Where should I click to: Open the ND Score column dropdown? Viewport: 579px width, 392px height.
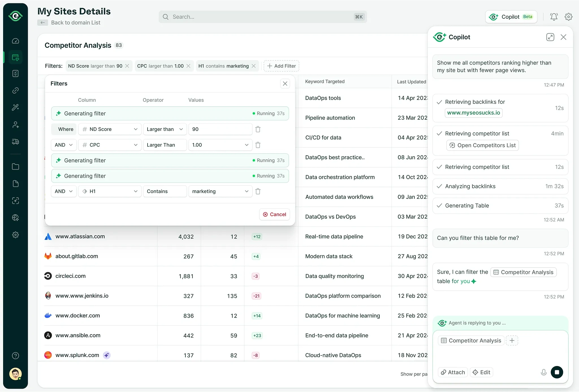point(110,129)
